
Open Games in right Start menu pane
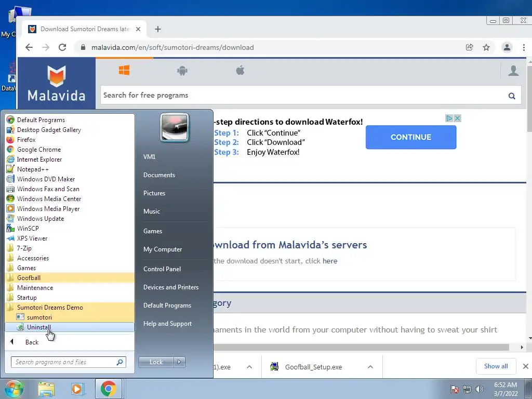click(x=153, y=231)
